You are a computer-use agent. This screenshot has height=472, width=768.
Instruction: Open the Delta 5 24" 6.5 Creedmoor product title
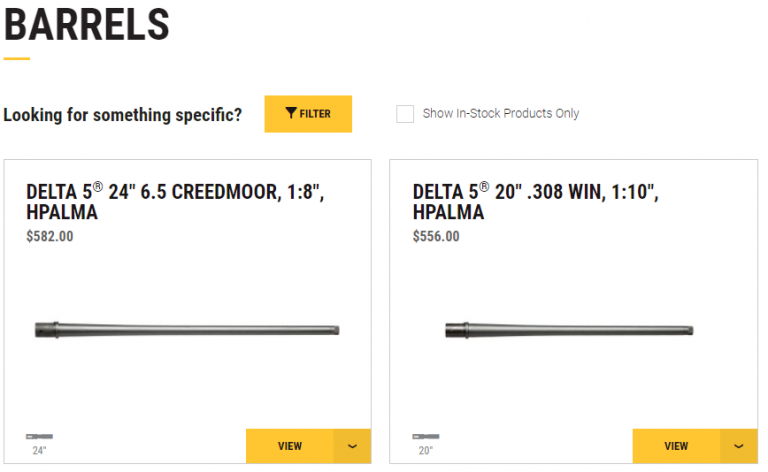pyautogui.click(x=175, y=202)
